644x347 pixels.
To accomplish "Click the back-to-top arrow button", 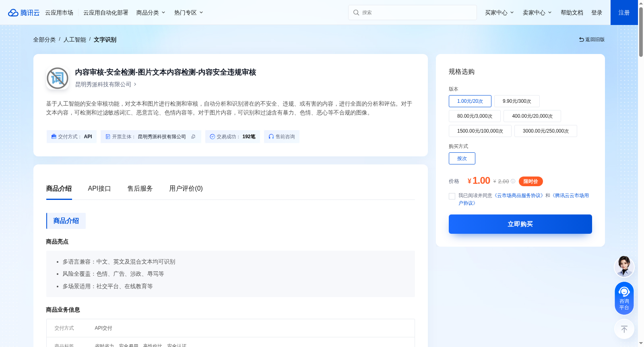I will pos(624,329).
